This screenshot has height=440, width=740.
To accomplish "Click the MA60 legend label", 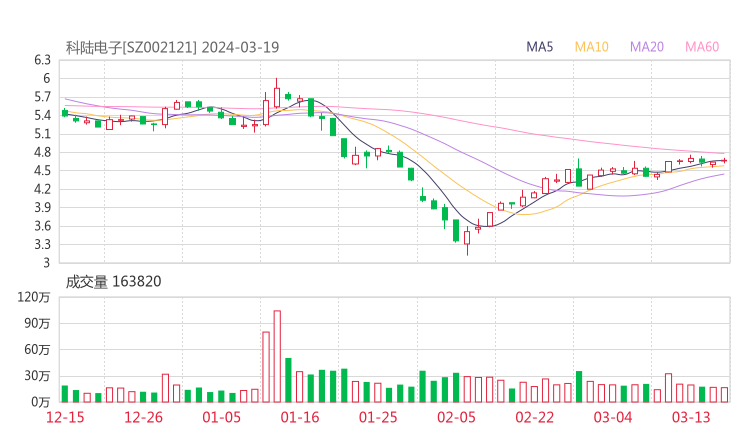I will click(702, 47).
